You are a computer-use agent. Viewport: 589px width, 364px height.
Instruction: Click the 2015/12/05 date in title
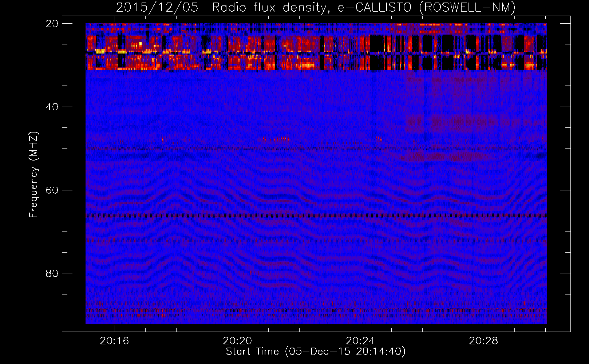(x=157, y=7)
